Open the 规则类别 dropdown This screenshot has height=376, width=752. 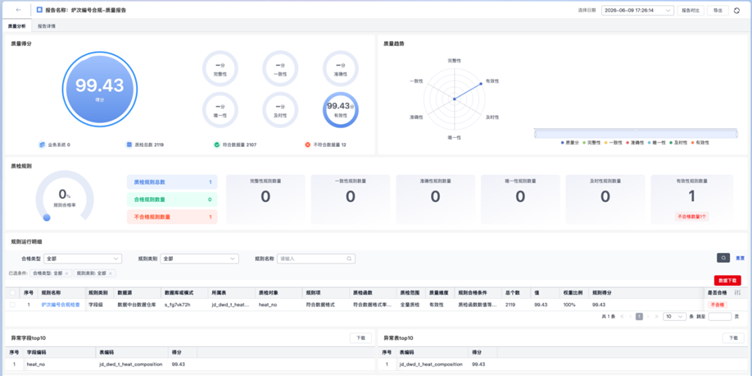(200, 258)
